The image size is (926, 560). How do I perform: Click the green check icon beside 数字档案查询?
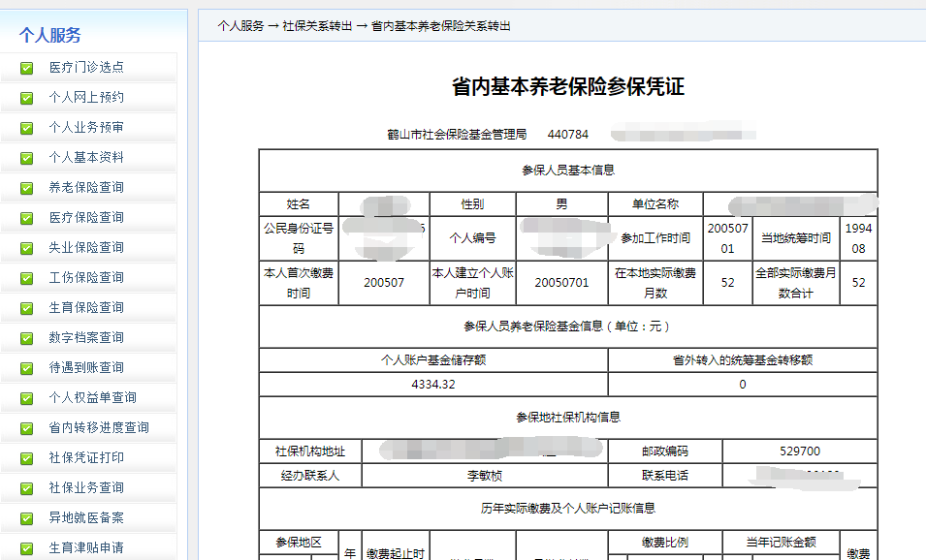click(24, 338)
